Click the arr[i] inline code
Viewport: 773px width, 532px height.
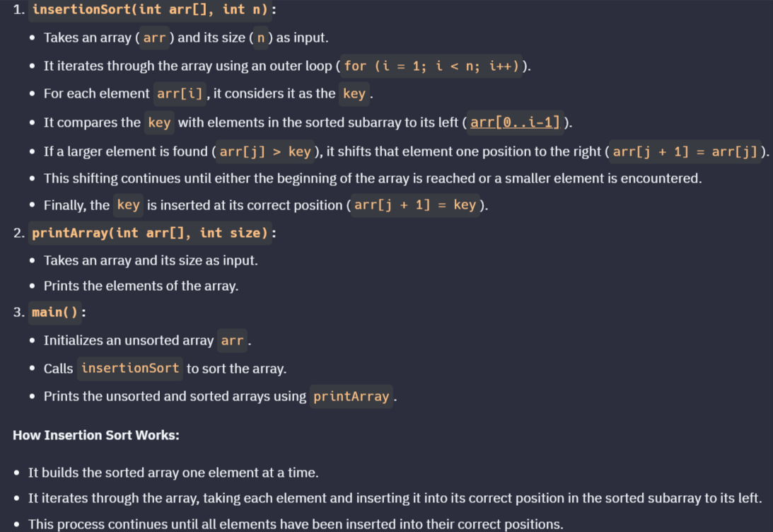pyautogui.click(x=180, y=93)
